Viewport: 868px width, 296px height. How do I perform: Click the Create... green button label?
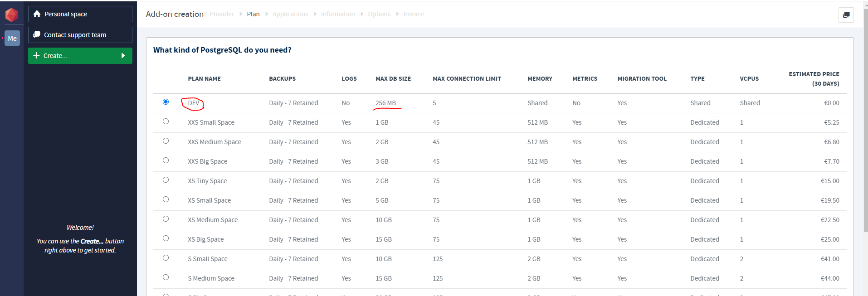[x=55, y=56]
